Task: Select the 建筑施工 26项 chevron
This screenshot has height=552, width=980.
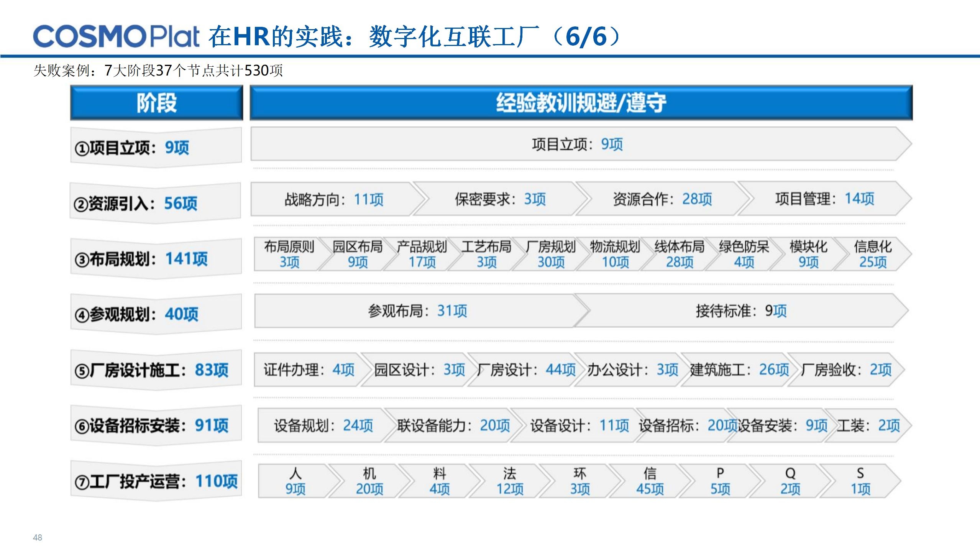Action: pyautogui.click(x=739, y=370)
